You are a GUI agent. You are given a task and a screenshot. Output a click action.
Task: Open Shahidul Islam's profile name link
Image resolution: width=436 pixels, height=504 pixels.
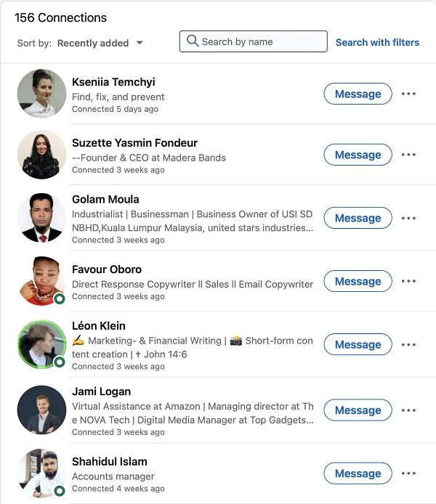110,461
